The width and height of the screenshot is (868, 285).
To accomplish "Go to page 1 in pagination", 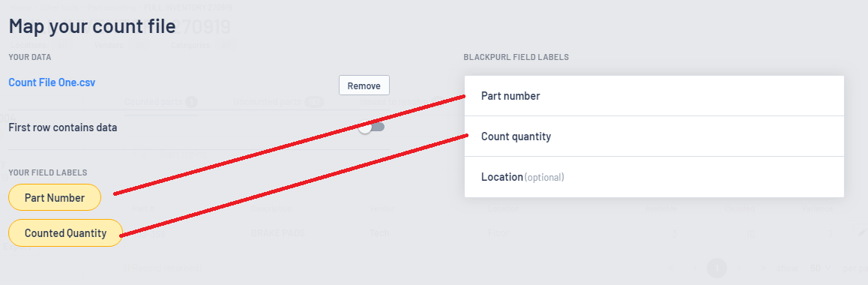I will click(x=717, y=268).
